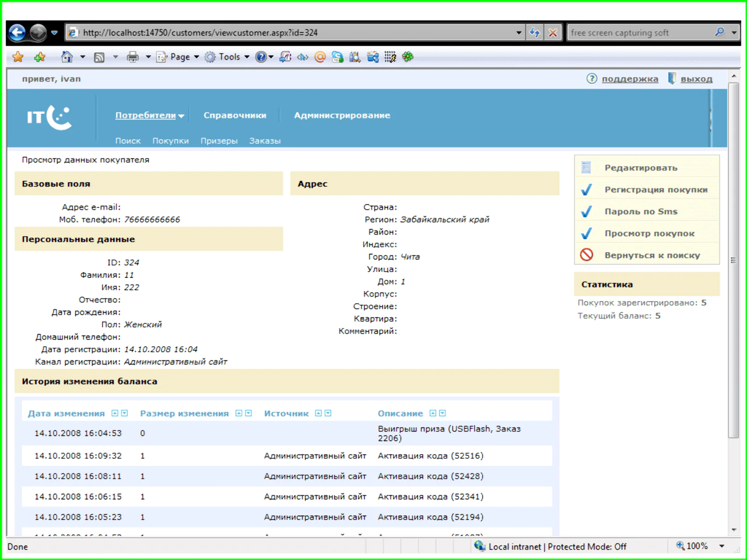Open the Print dropdown arrow

point(148,57)
